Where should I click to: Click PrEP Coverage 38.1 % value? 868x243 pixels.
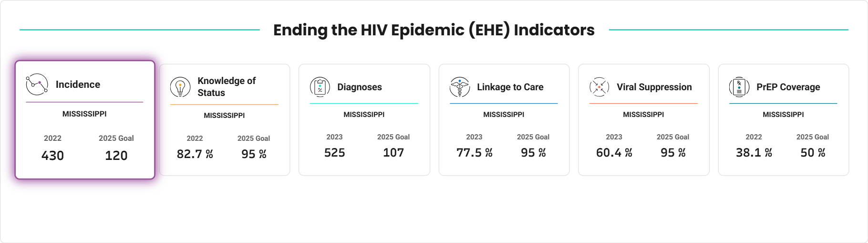(x=754, y=153)
